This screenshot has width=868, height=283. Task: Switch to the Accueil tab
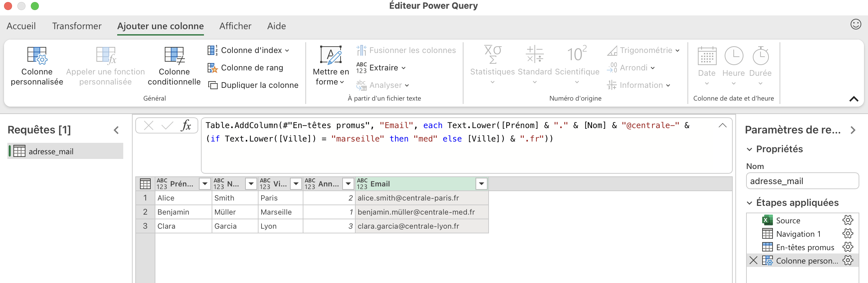21,26
